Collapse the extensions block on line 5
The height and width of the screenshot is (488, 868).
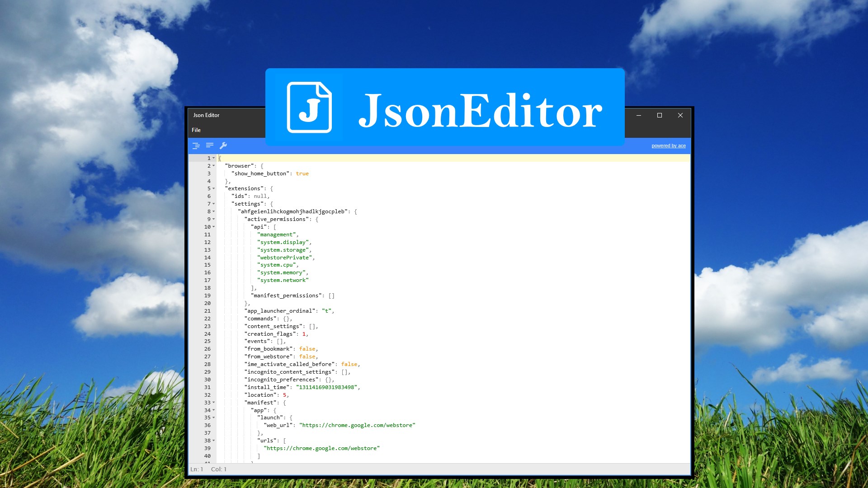[214, 188]
